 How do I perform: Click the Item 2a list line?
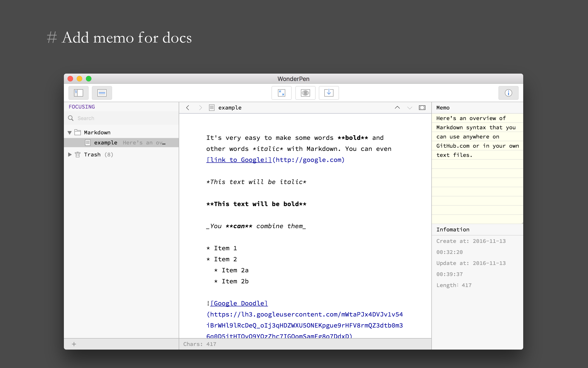pos(231,270)
